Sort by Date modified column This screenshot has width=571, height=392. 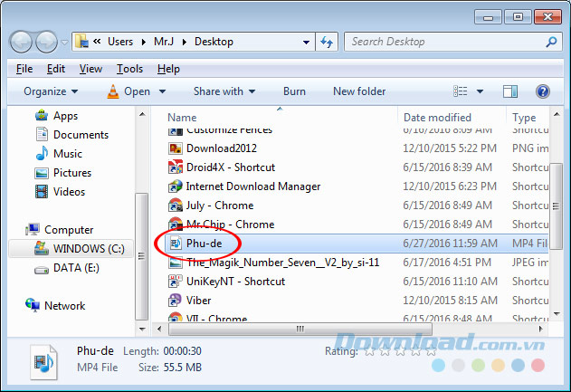click(x=437, y=118)
